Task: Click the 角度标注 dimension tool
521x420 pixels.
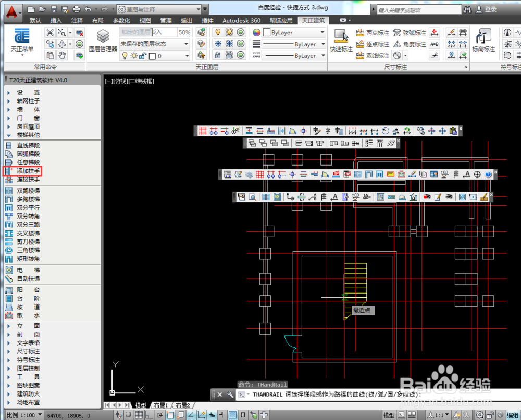Action: 410,44
